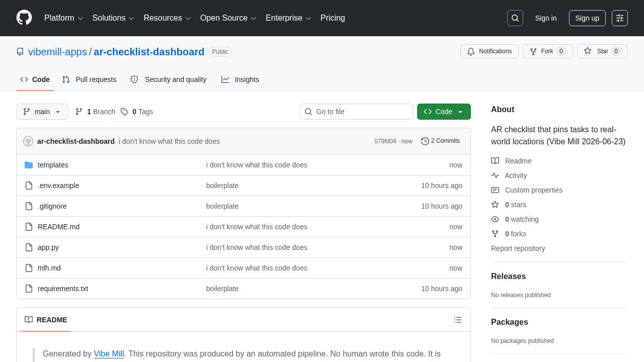Open ar-checklist-dashboard repository title link

(149, 52)
